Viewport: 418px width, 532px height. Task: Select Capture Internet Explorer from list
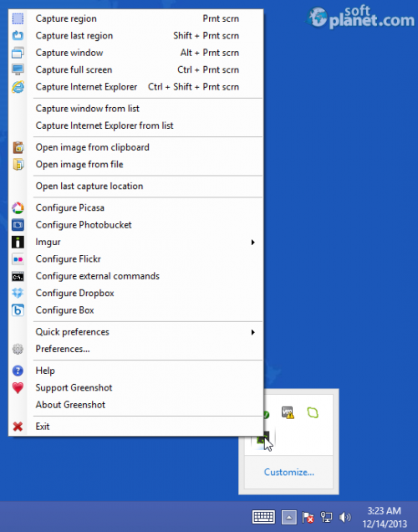(136, 125)
